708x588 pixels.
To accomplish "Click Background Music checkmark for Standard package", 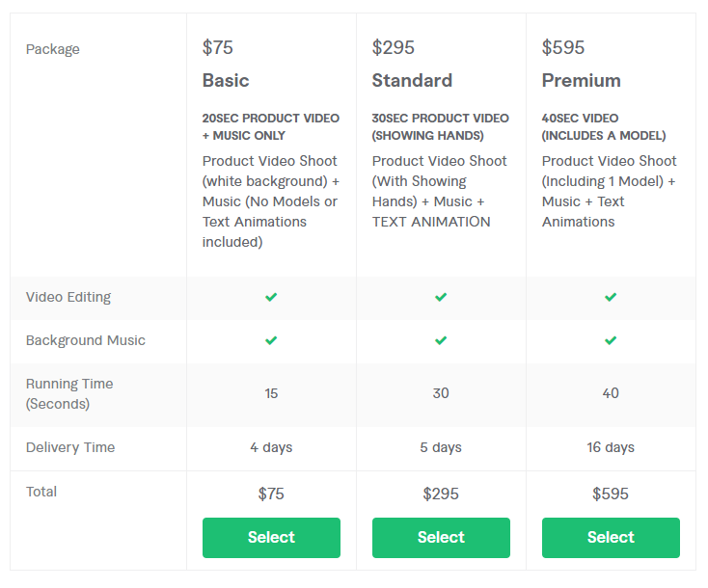I will pyautogui.click(x=441, y=340).
